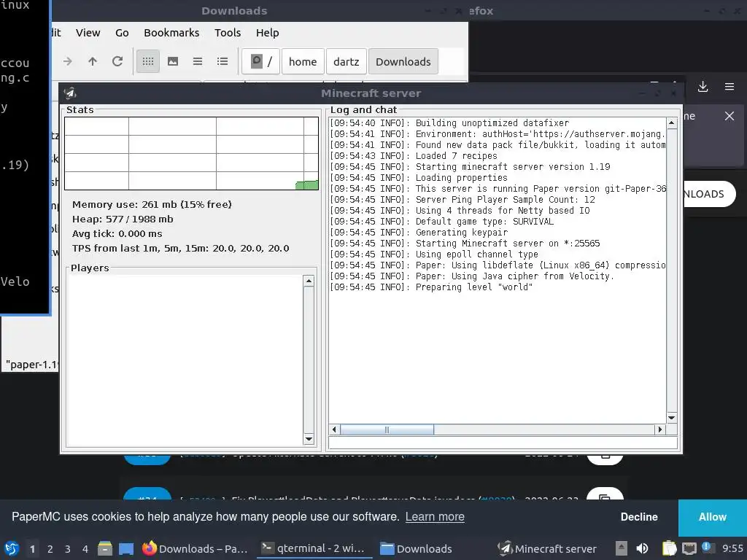Screen dimensions: 747x560
Task: Click the network tray icon
Action: (689, 548)
